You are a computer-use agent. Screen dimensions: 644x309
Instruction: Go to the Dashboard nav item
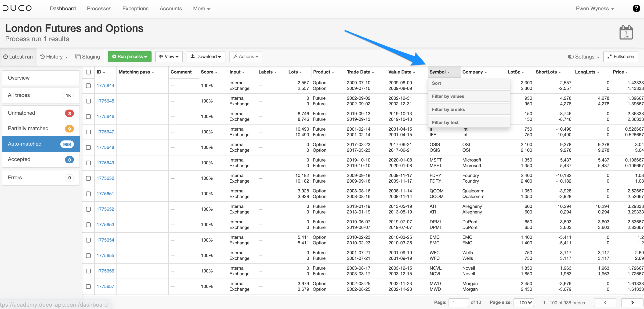(63, 8)
